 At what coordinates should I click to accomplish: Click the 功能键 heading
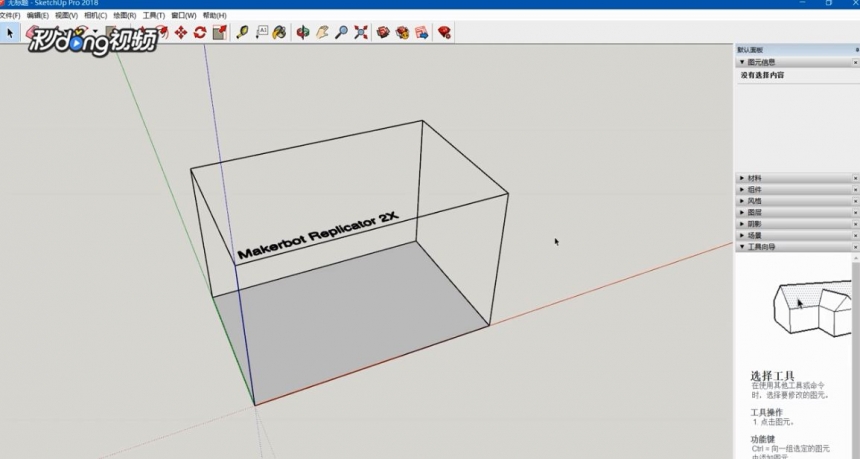pos(763,439)
